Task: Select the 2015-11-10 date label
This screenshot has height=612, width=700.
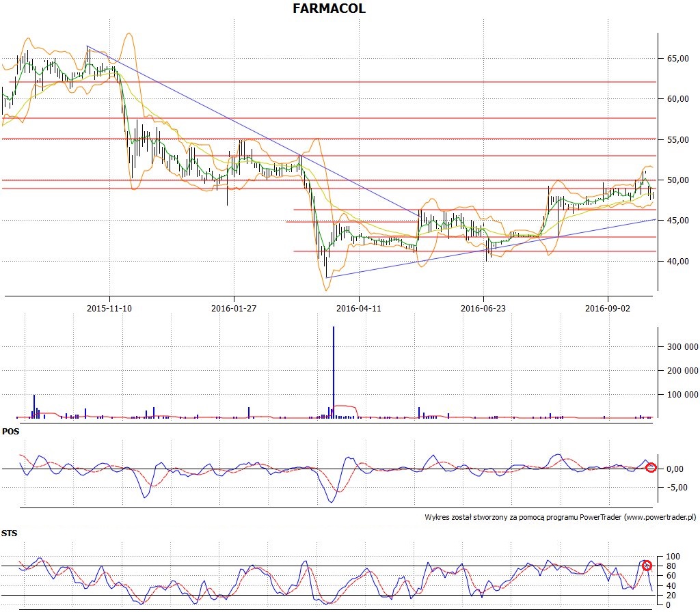Action: tap(109, 308)
